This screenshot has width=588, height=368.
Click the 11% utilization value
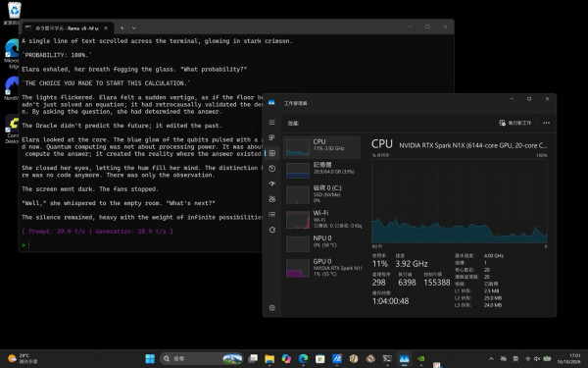click(380, 264)
